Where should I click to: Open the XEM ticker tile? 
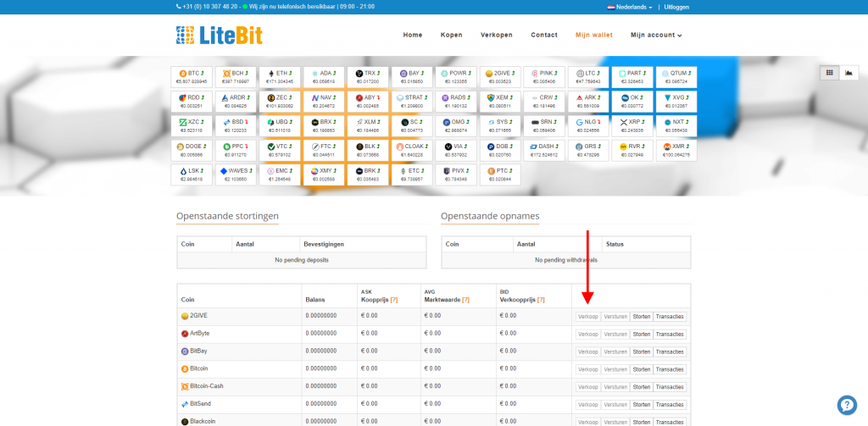coord(500,102)
